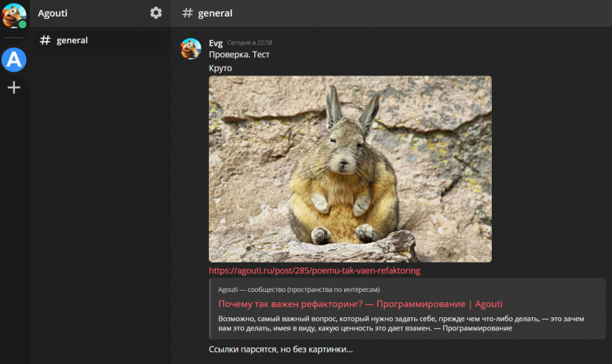Open the viscacha image attachment

tap(350, 169)
